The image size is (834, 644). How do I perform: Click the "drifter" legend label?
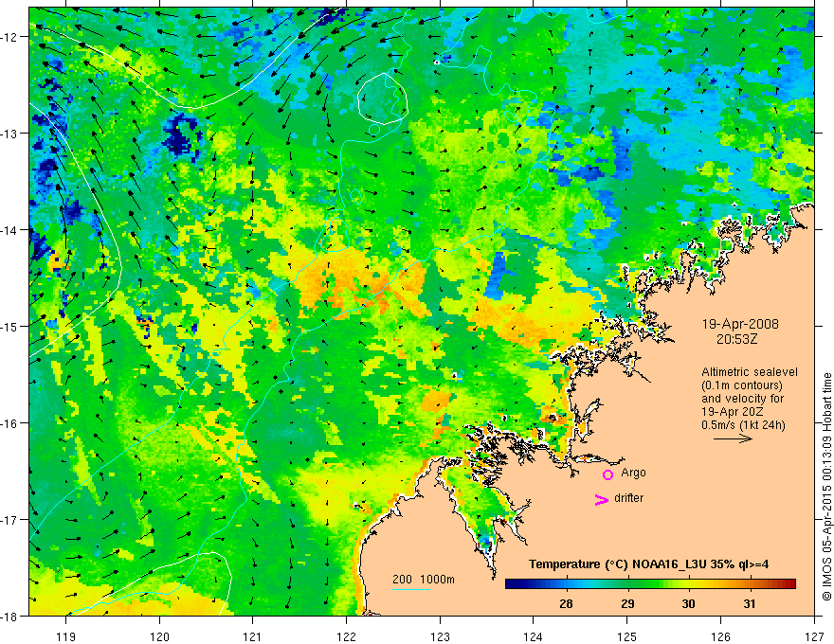tap(628, 498)
